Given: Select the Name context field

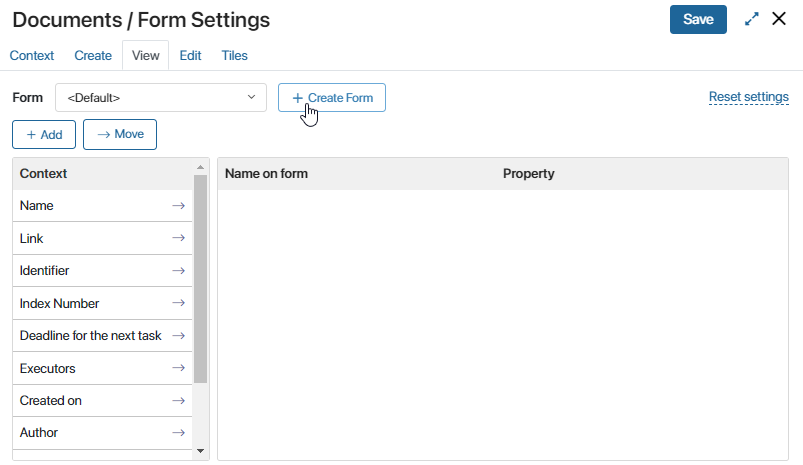Looking at the screenshot, I should click(x=102, y=206).
